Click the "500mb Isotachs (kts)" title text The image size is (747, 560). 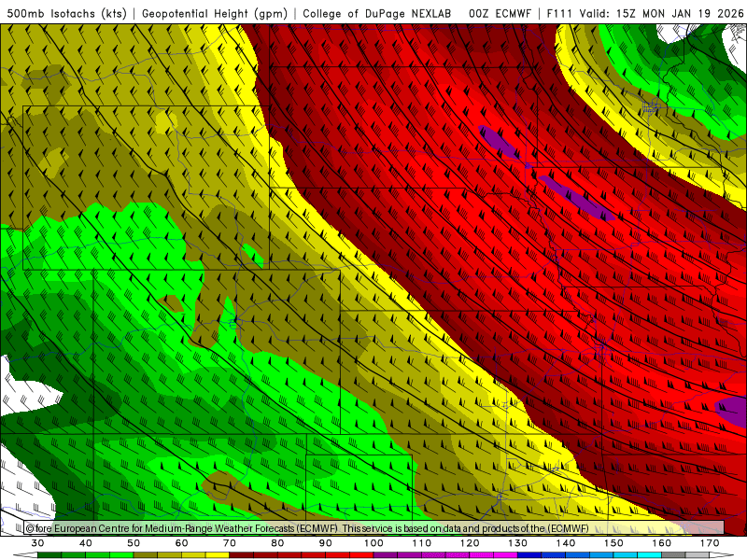click(67, 14)
